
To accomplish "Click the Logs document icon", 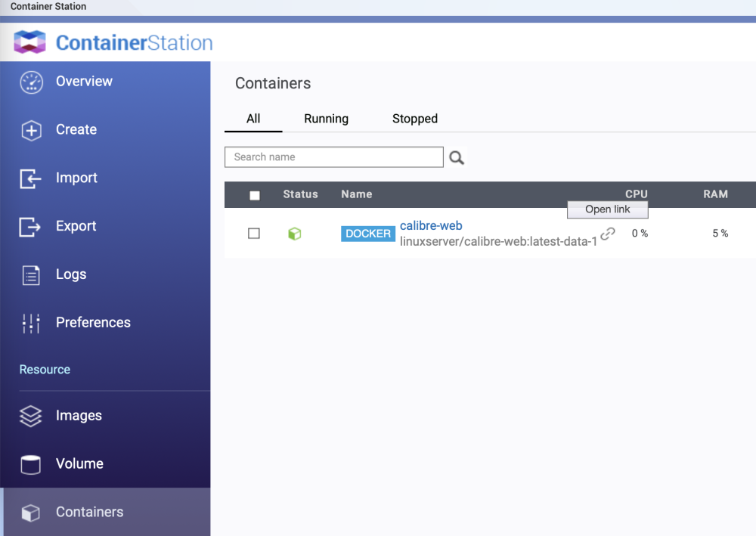I will tap(31, 275).
